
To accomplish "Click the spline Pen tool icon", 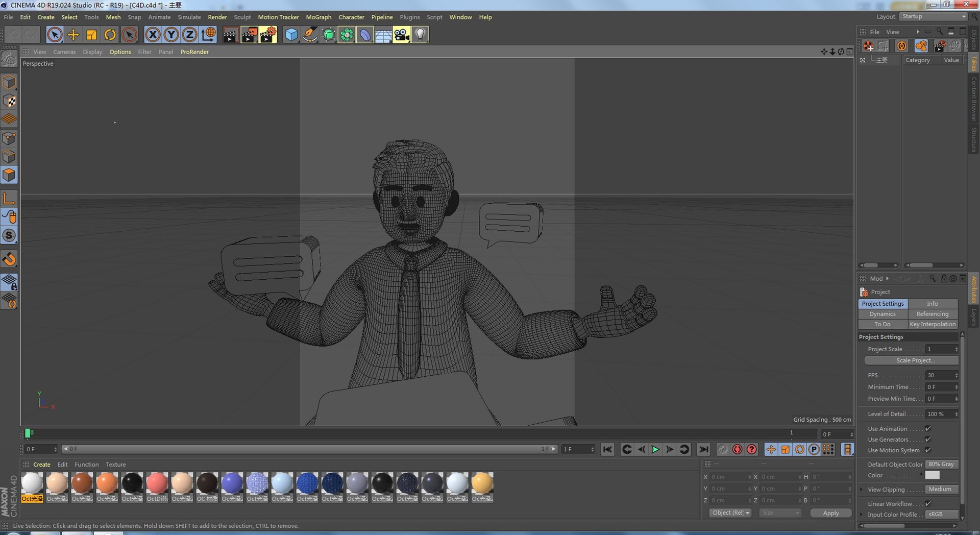I will [x=310, y=35].
